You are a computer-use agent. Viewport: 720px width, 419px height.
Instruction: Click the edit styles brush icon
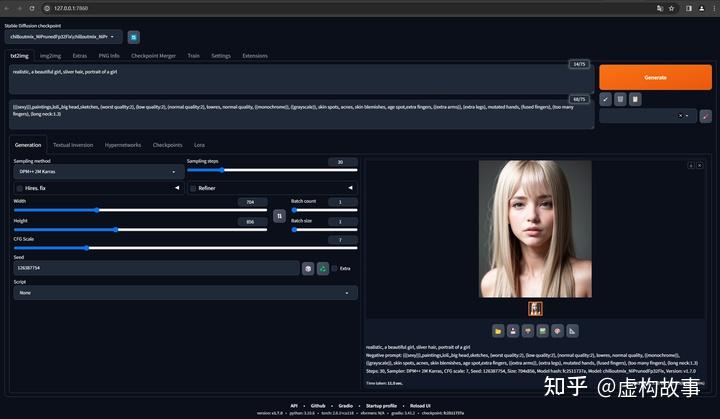(x=705, y=116)
